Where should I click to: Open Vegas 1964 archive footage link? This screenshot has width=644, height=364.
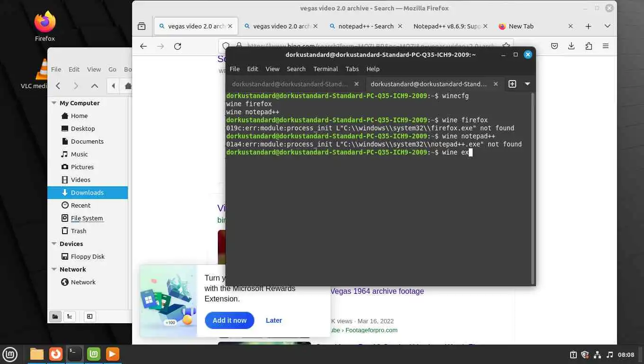coord(377,291)
